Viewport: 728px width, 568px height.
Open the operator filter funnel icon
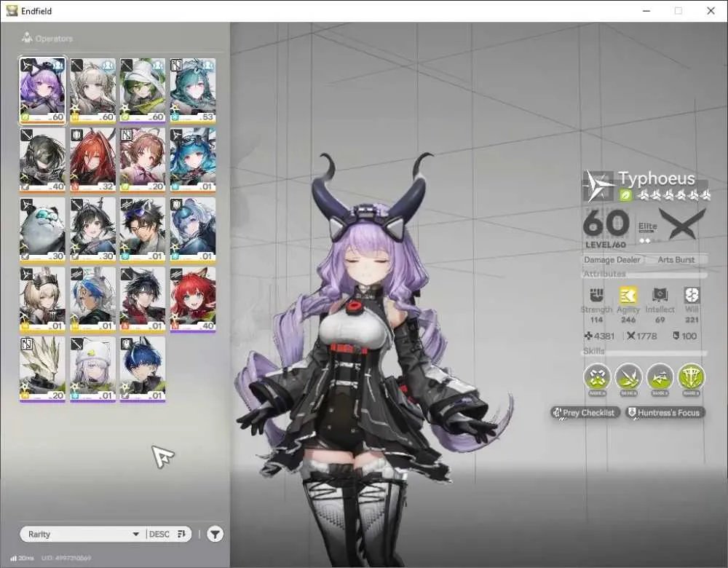[215, 534]
